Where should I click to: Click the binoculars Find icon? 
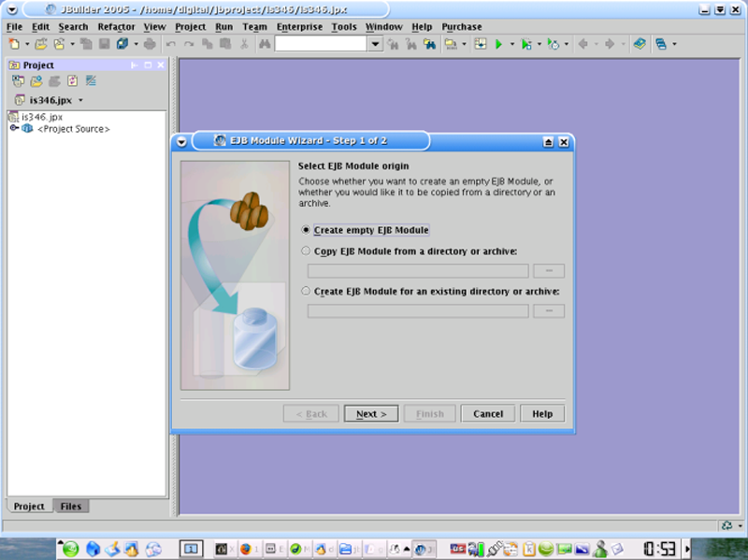(x=265, y=44)
